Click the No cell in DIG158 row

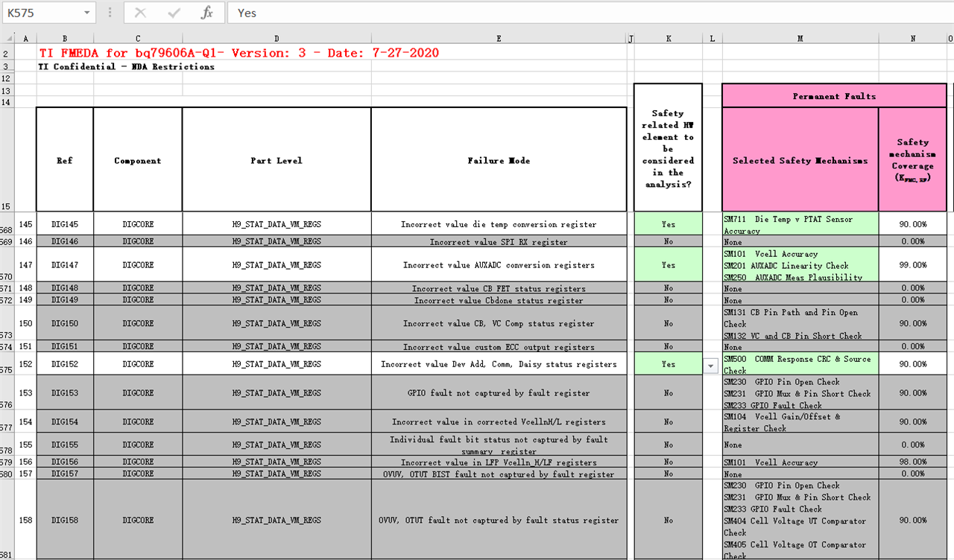(668, 520)
